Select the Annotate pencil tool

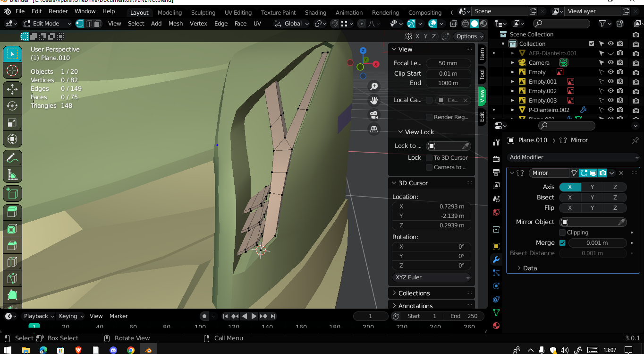point(12,158)
